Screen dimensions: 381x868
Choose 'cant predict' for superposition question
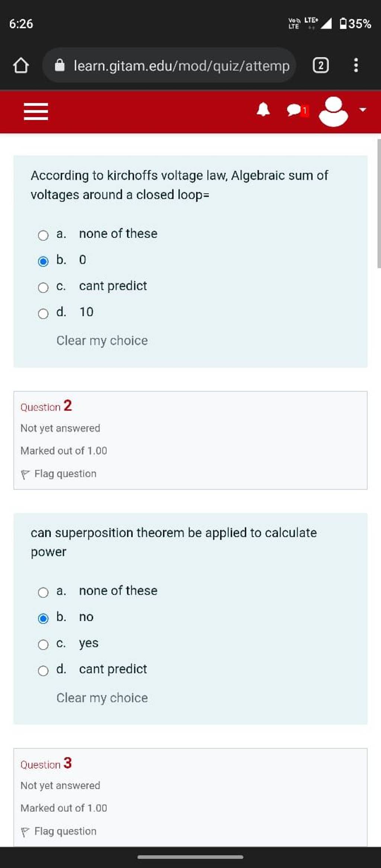[43, 670]
